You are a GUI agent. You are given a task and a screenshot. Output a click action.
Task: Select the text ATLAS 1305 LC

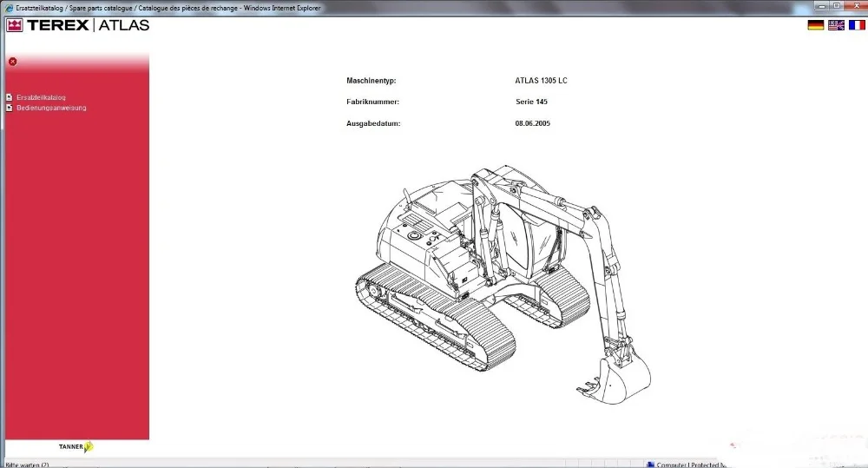pos(541,80)
